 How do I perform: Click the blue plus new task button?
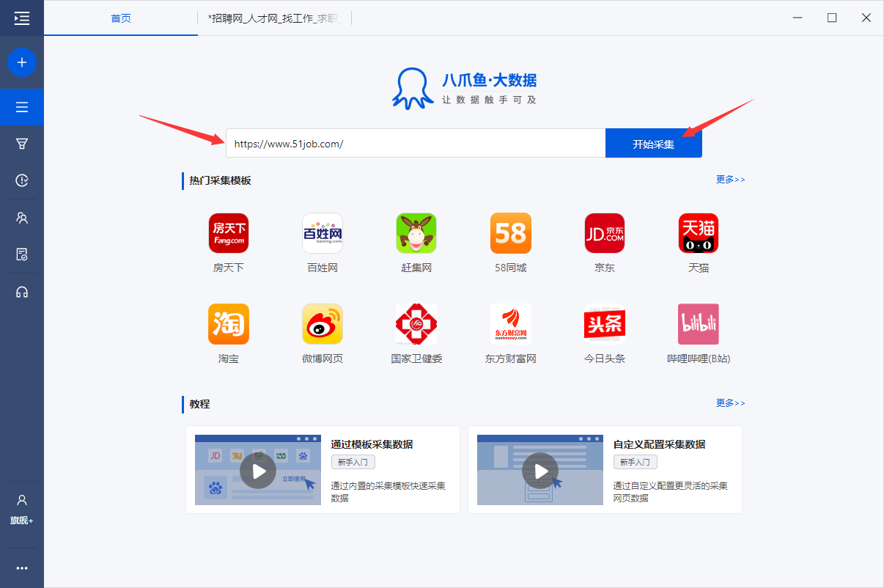point(22,63)
